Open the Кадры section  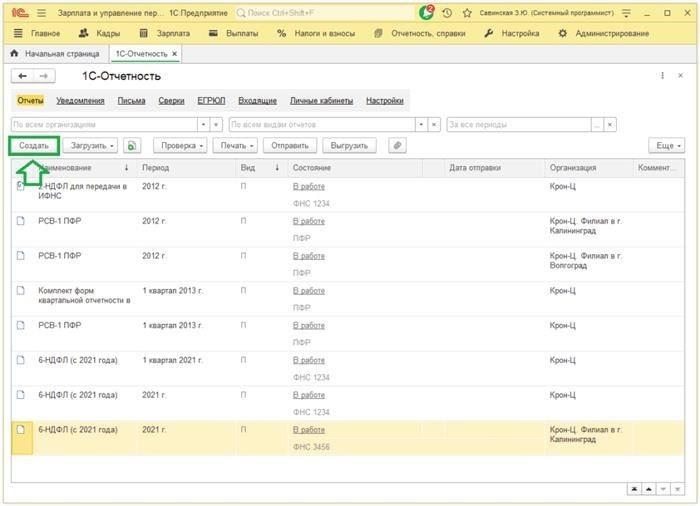99,33
